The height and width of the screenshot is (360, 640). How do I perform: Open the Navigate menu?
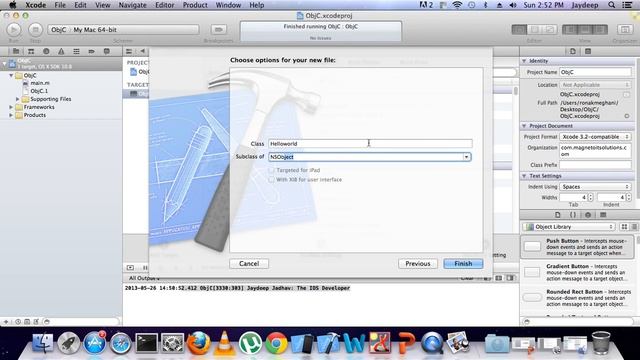click(132, 5)
